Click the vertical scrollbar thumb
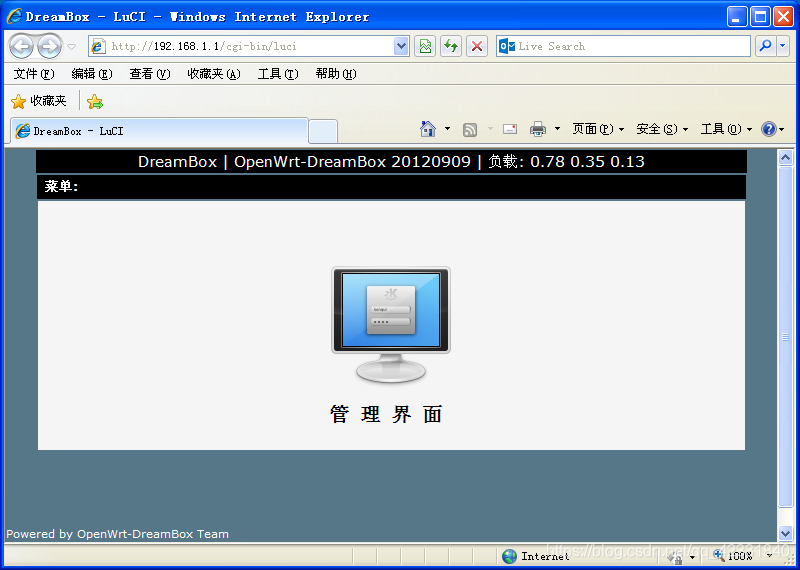Image resolution: width=800 pixels, height=570 pixels. [x=786, y=337]
